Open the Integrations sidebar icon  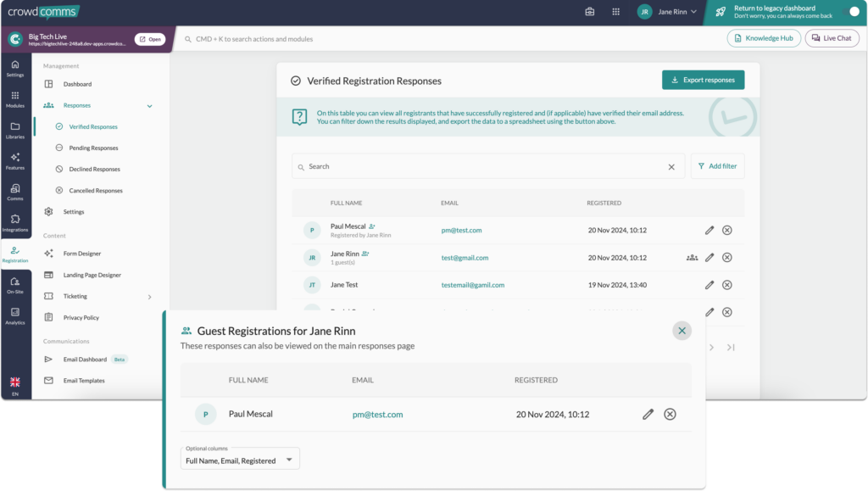pyautogui.click(x=15, y=223)
